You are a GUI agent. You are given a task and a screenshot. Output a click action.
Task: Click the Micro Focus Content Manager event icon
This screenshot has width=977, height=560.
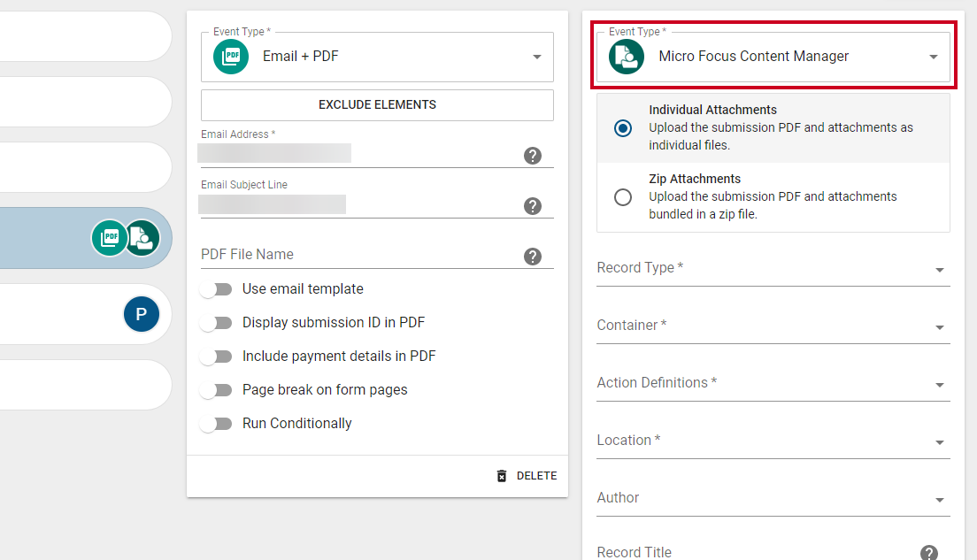click(x=627, y=57)
